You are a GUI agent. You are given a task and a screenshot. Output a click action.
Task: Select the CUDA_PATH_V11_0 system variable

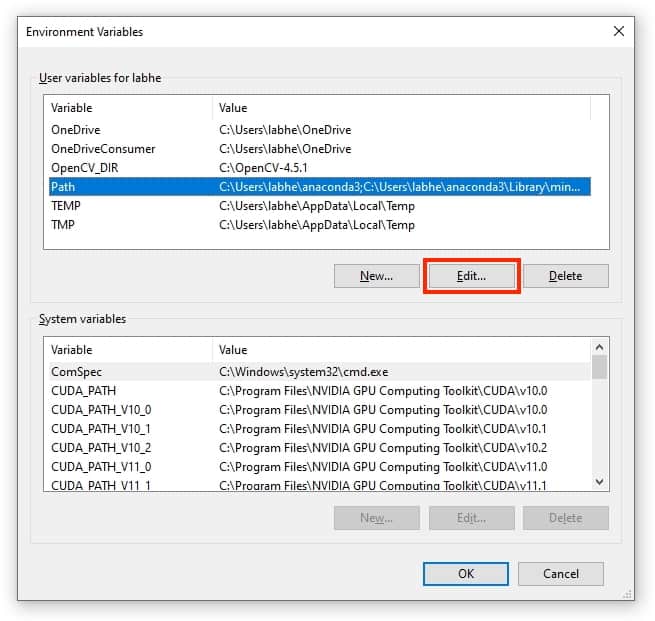[x=320, y=466]
